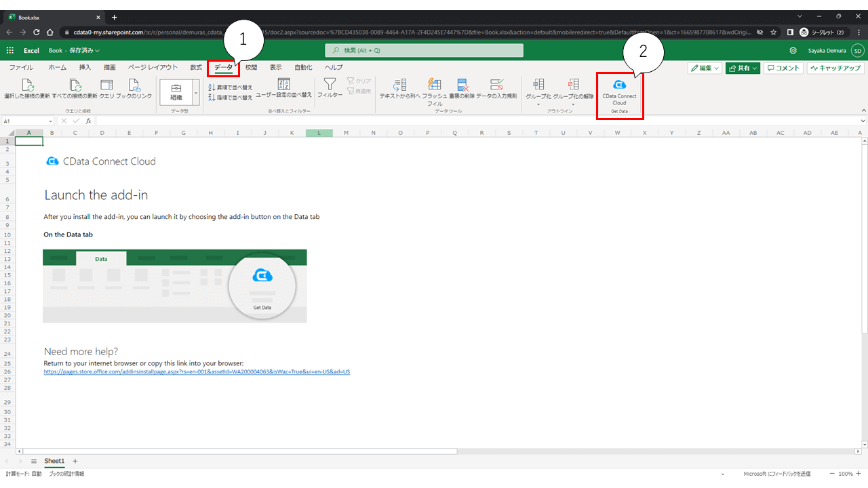Image resolution: width=868 pixels, height=488 pixels.
Task: Add a new sheet with plus icon
Action: pos(75,461)
